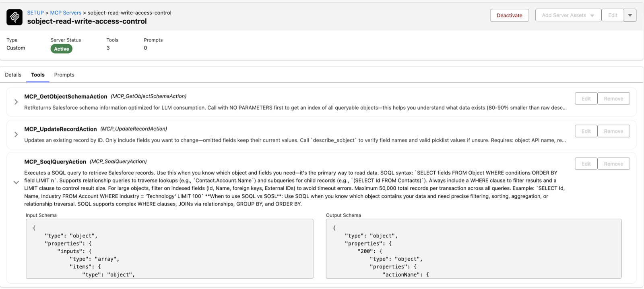This screenshot has width=644, height=289.
Task: Click the 'RetReturns Salesforce schema information' description
Action: pos(295,108)
